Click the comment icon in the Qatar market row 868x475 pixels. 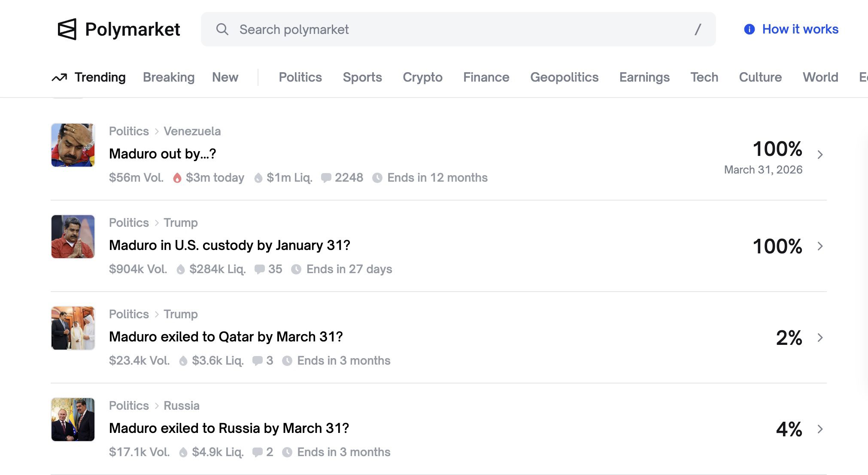[257, 361]
